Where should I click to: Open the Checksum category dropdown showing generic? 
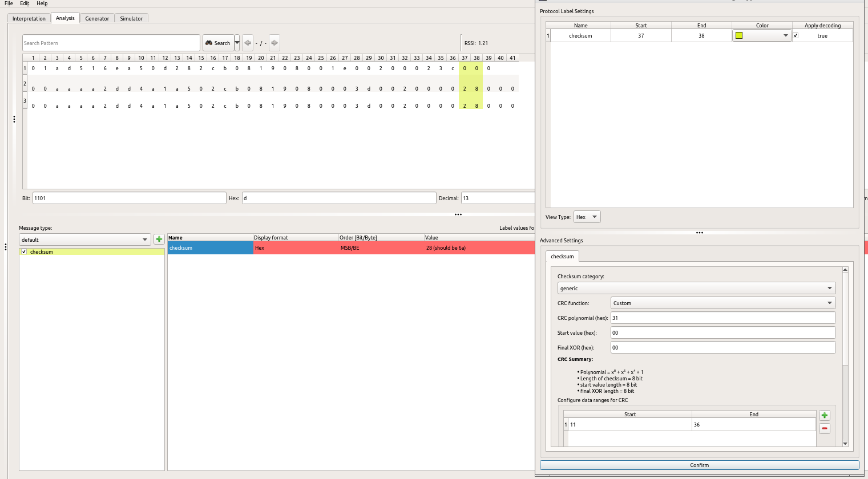click(x=696, y=288)
